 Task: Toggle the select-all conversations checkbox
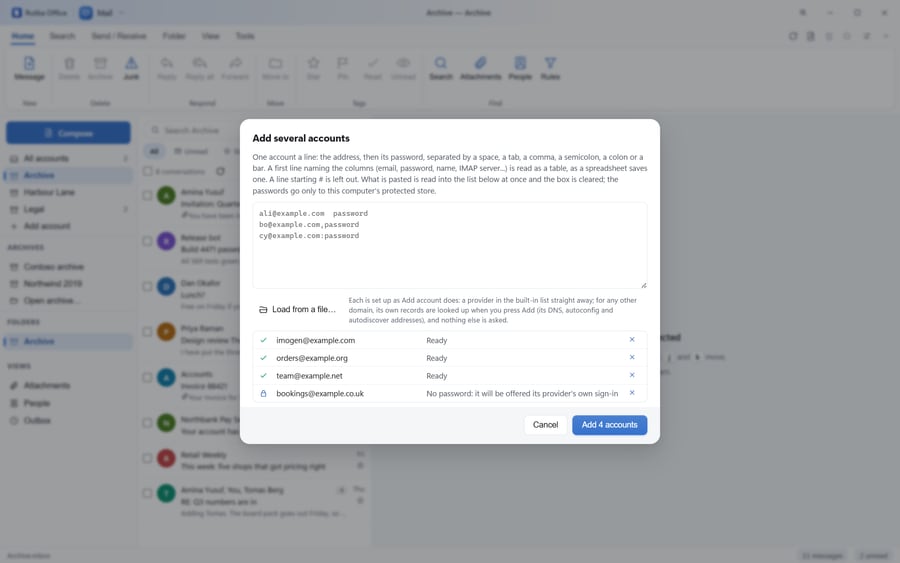tap(148, 171)
